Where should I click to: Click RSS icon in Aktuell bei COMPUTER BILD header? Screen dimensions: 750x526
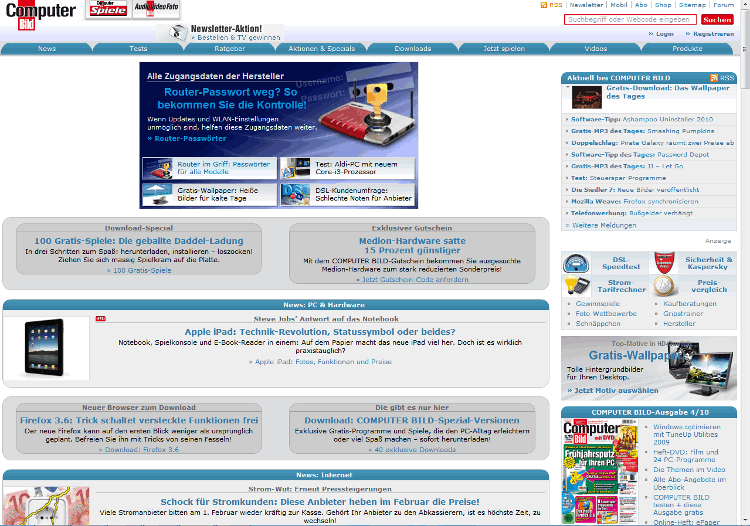pos(714,77)
